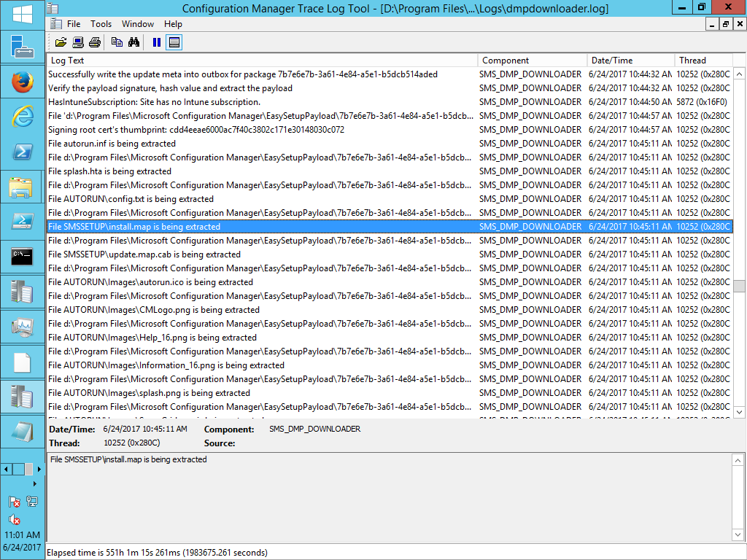Open the Performance Monitor taskbar icon
This screenshot has height=560, width=747.
[23, 327]
